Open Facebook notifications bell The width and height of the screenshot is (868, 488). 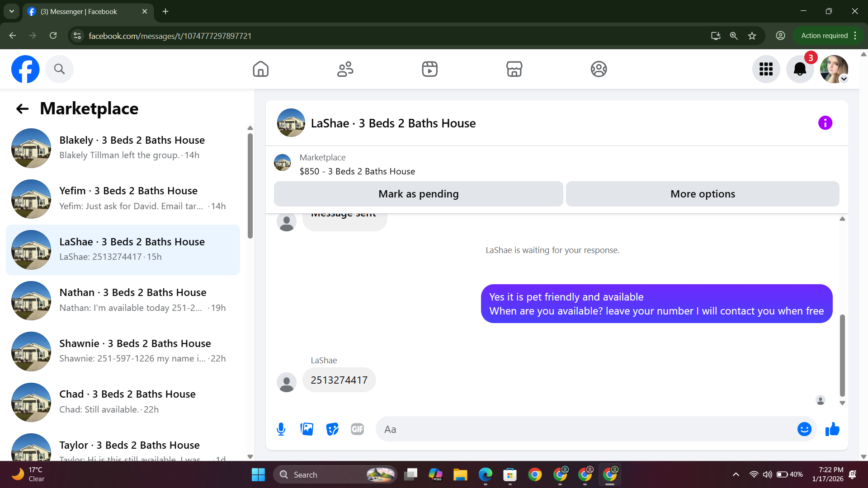pos(800,69)
